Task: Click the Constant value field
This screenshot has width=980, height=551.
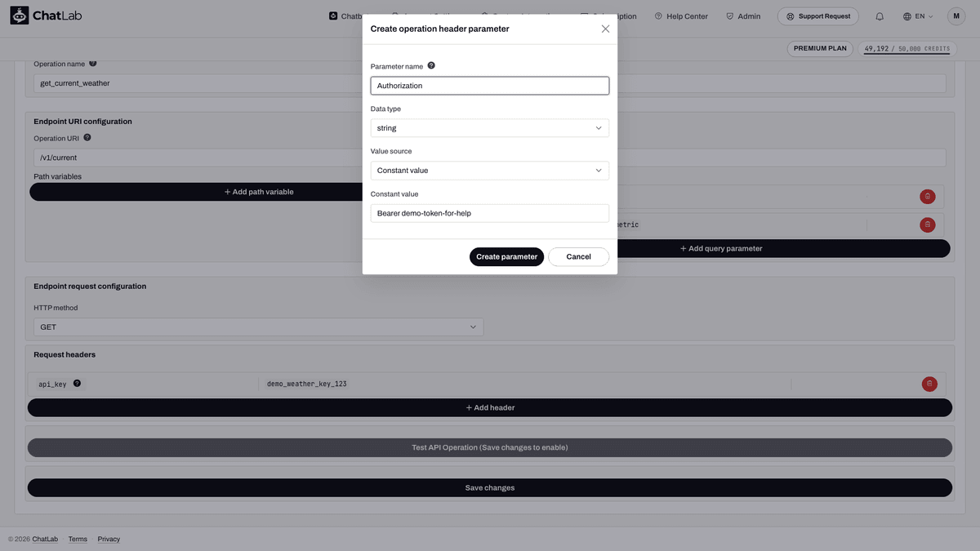Action: 490,213
